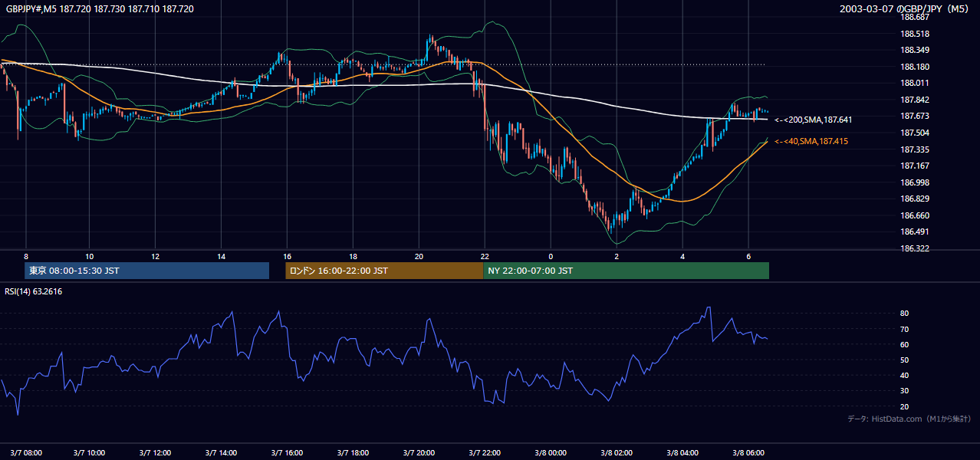Click the 3/8 02:00 date label
The image size is (980, 460).
618,452
